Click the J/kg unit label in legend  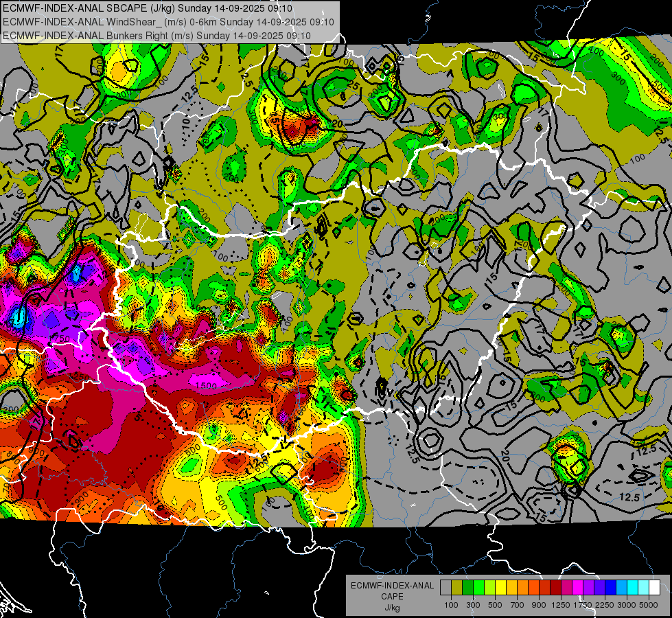(392, 608)
